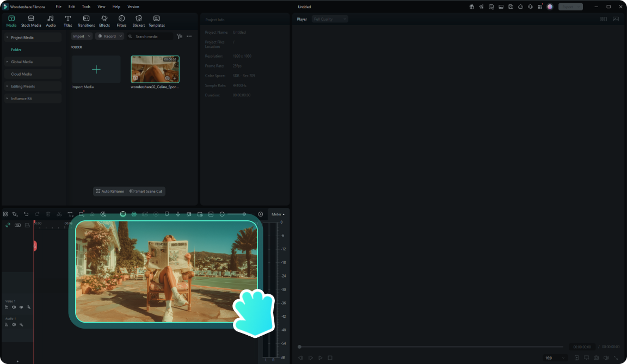Toggle the timeline link clips icon
This screenshot has height=364, width=627.
8,225
